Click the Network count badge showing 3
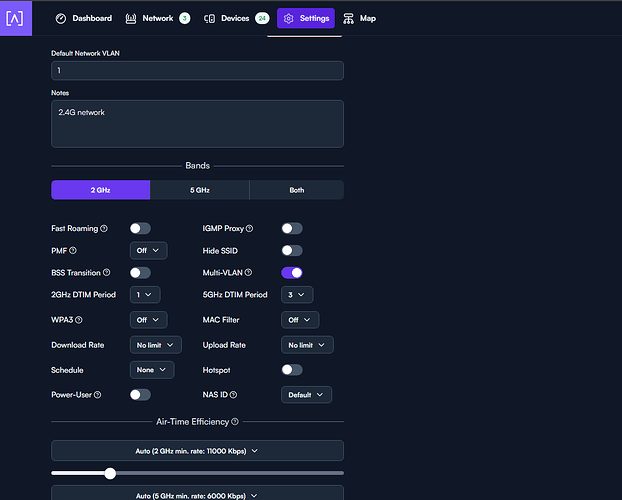622x500 pixels. click(184, 18)
